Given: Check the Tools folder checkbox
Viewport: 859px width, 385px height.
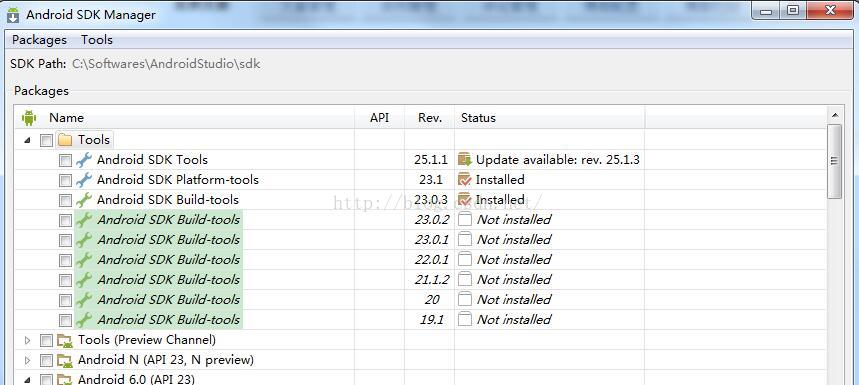Looking at the screenshot, I should (x=47, y=141).
